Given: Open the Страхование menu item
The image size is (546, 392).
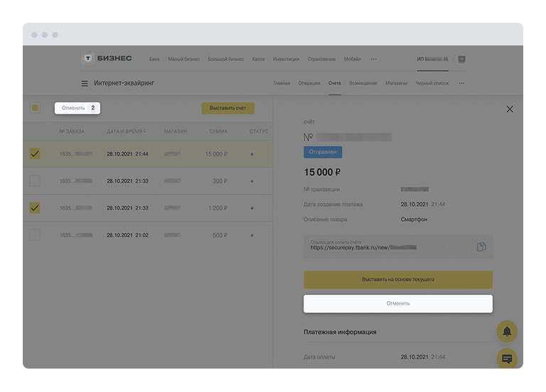Looking at the screenshot, I should [321, 59].
